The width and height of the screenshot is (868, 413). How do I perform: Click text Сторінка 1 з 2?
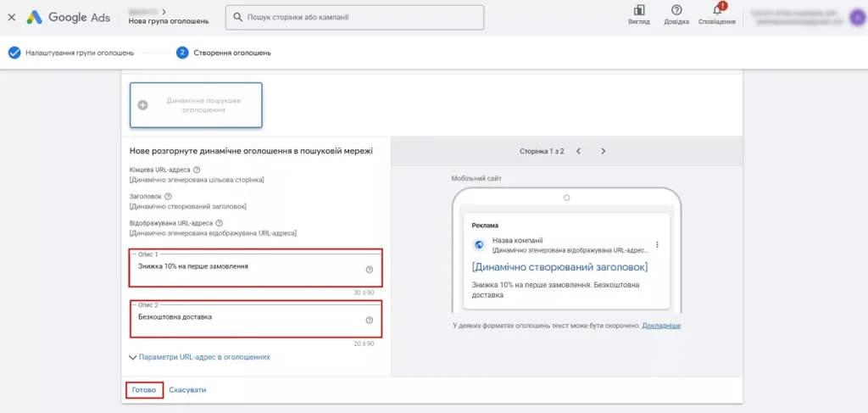542,151
